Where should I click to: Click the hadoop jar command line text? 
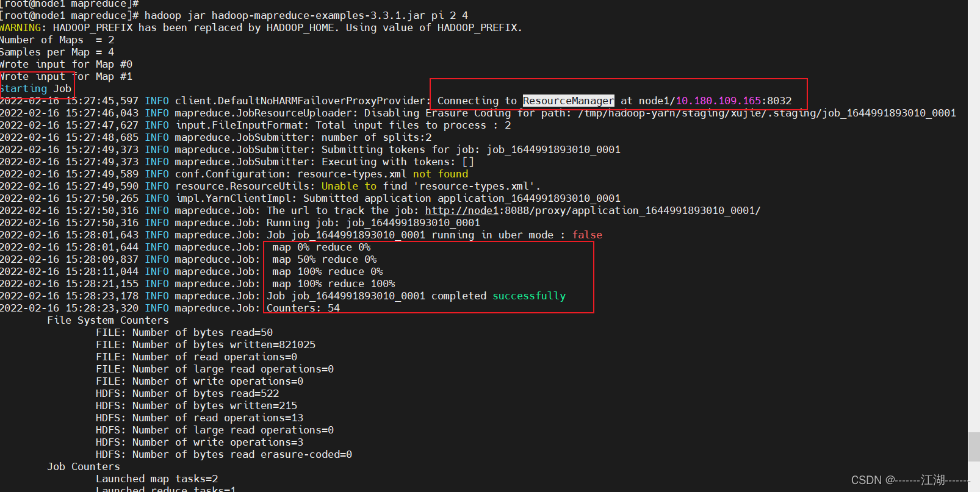point(306,15)
